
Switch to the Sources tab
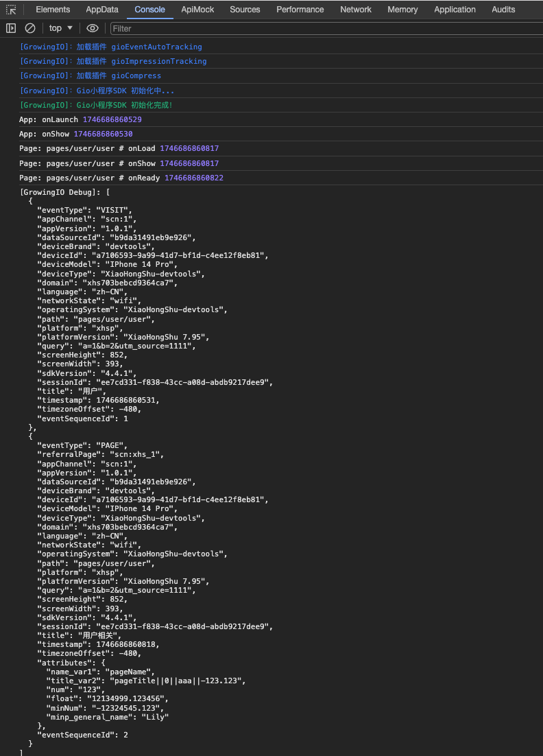(245, 10)
